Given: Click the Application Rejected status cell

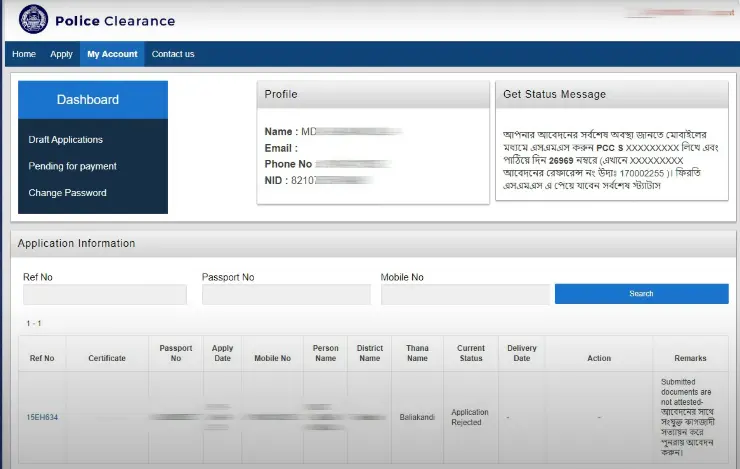Looking at the screenshot, I should click(x=471, y=417).
